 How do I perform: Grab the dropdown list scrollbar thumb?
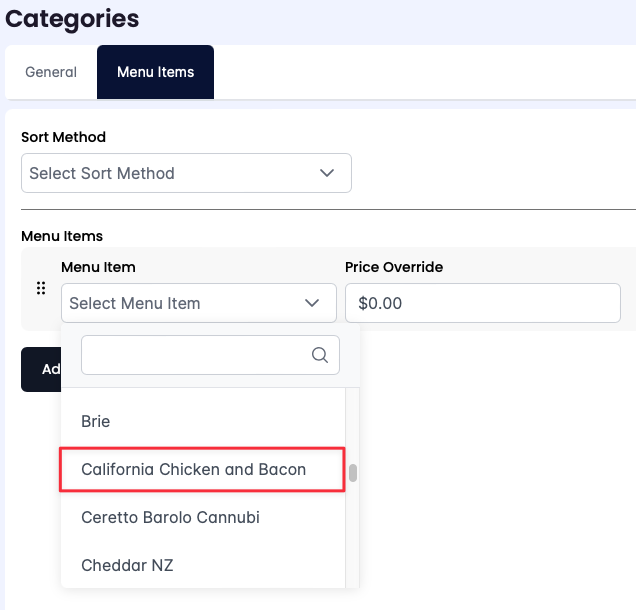353,473
